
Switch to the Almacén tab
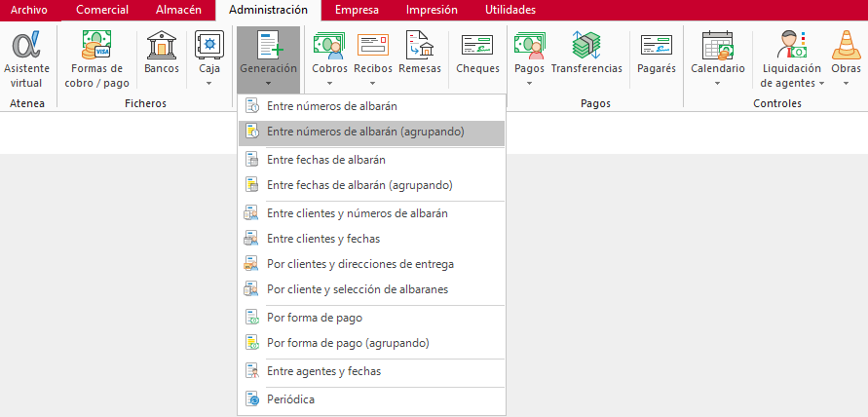pos(178,10)
